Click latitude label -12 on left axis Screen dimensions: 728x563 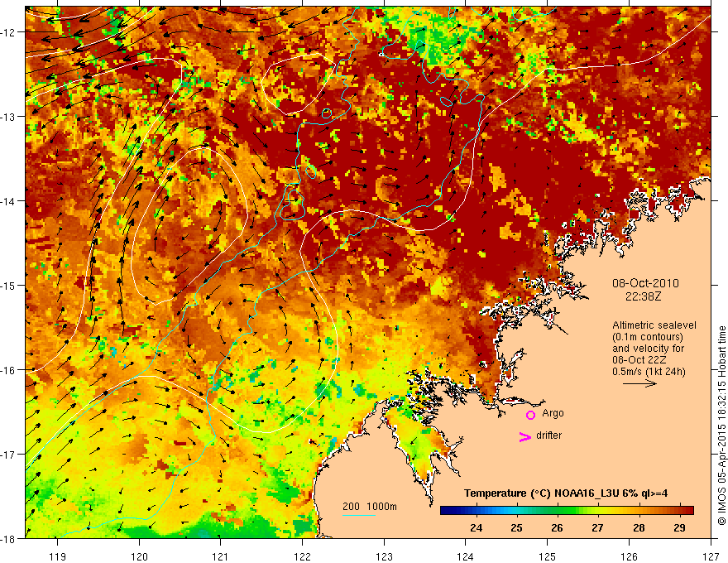(x=8, y=32)
